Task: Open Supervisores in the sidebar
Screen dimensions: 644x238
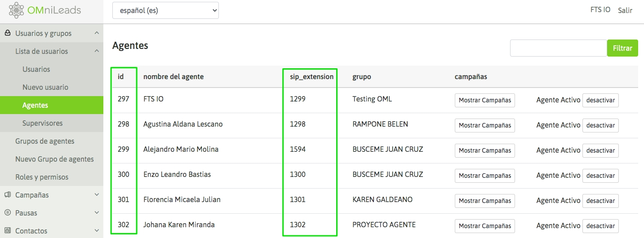Action: [42, 123]
